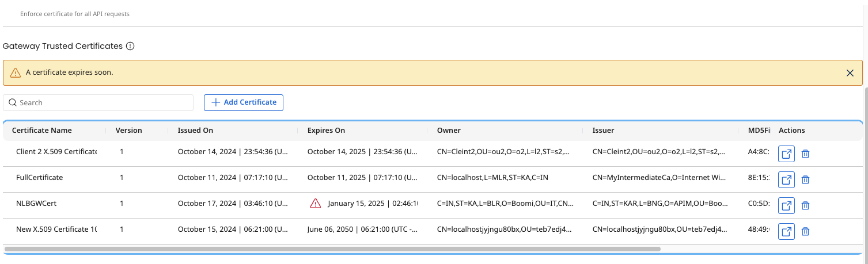Delete the NLBGWCert certificate
Viewport: 868px width, 264px height.
[806, 205]
